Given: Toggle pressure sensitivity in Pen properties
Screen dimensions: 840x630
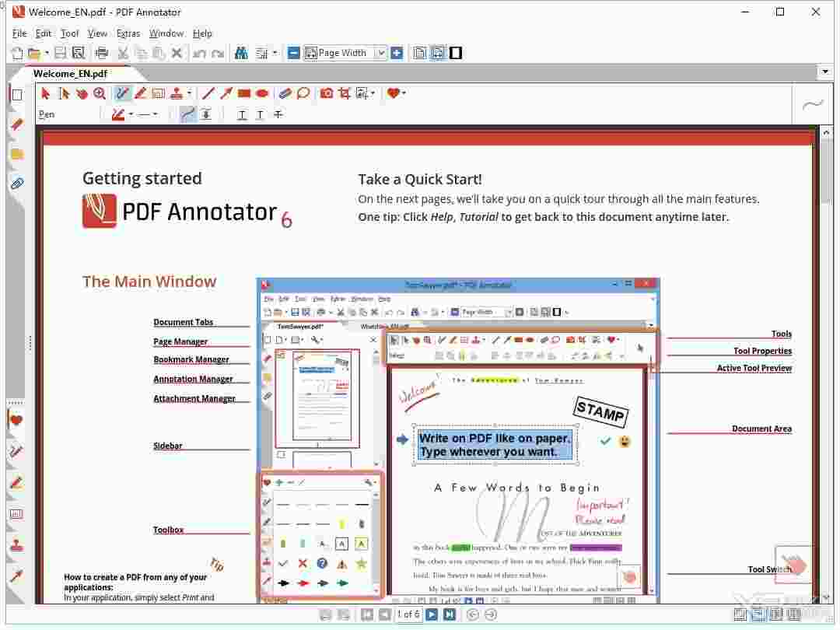Looking at the screenshot, I should tap(206, 114).
